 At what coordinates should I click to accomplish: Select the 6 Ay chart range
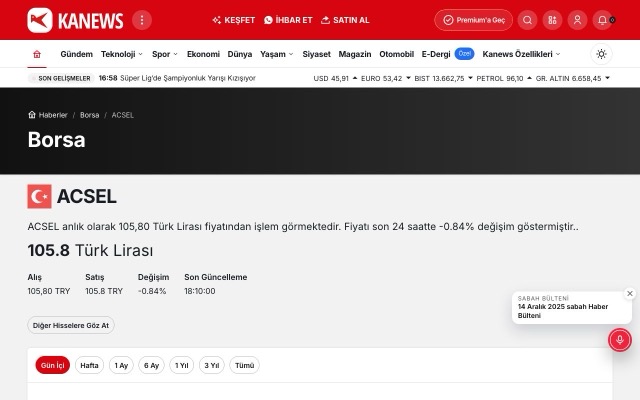pyautogui.click(x=151, y=365)
